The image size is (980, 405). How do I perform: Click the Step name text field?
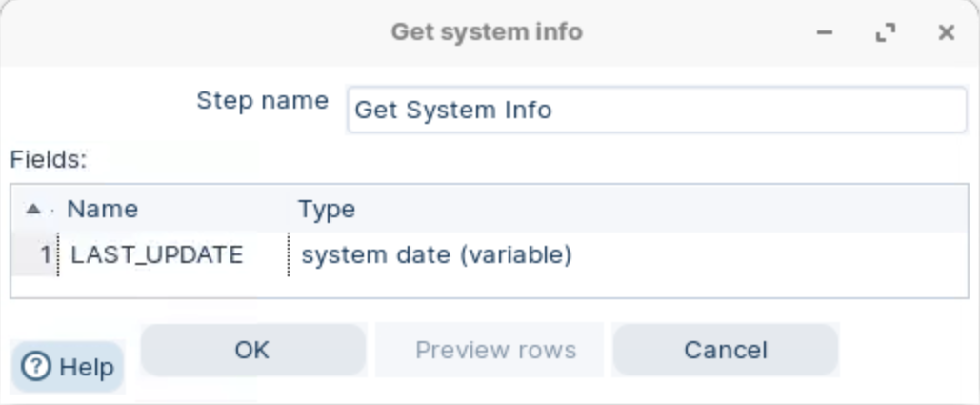[655, 110]
